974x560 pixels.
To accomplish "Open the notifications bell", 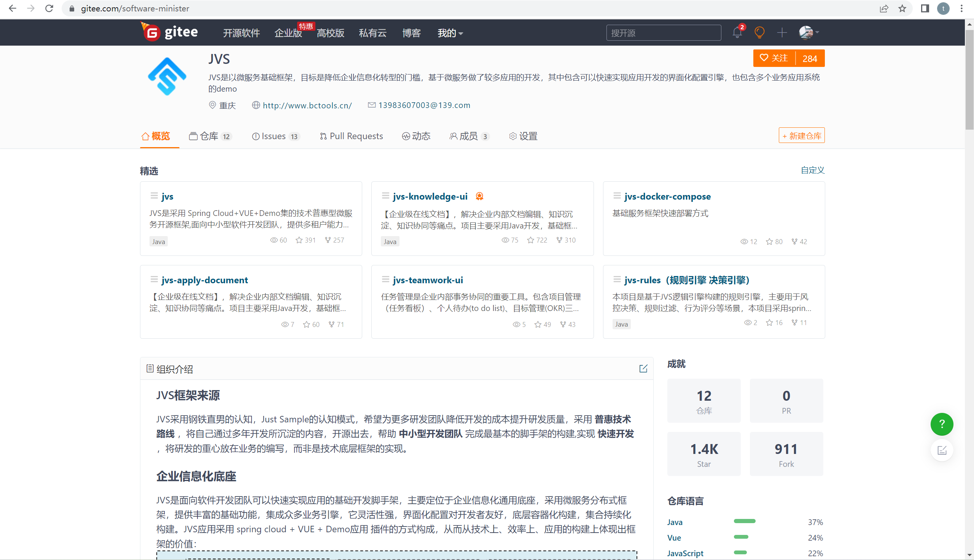I will pyautogui.click(x=737, y=32).
